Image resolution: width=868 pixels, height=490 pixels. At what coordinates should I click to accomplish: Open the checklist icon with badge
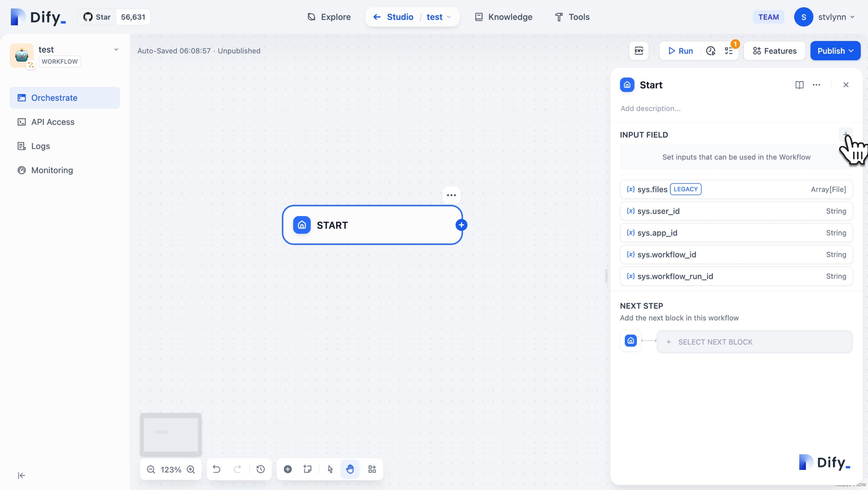coord(729,51)
